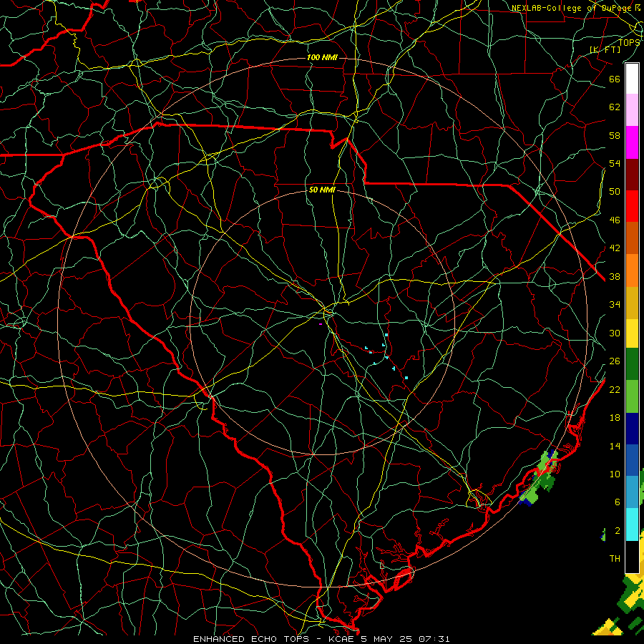The height and width of the screenshot is (644, 644).
Task: Click the cyan legend swatch
Action: (632, 525)
